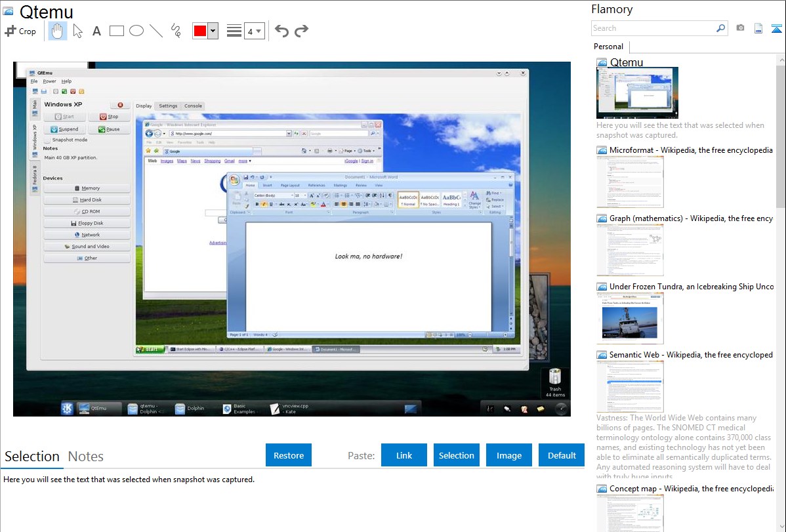Toggle Snapshot mode checkbox in QtEmu

[x=47, y=140]
